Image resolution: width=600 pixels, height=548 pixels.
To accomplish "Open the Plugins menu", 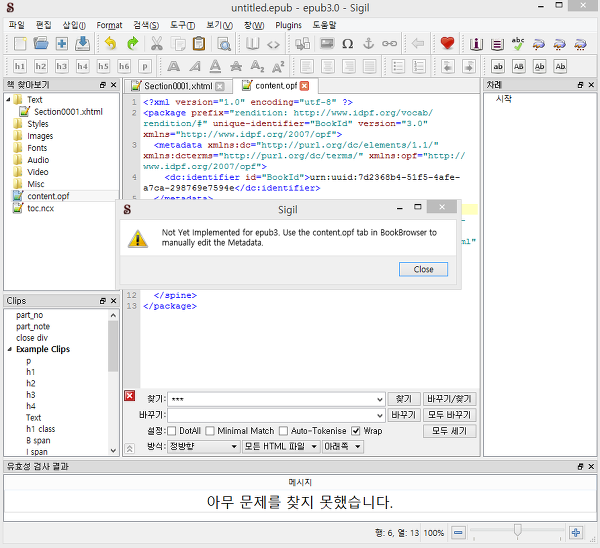I will pos(288,25).
